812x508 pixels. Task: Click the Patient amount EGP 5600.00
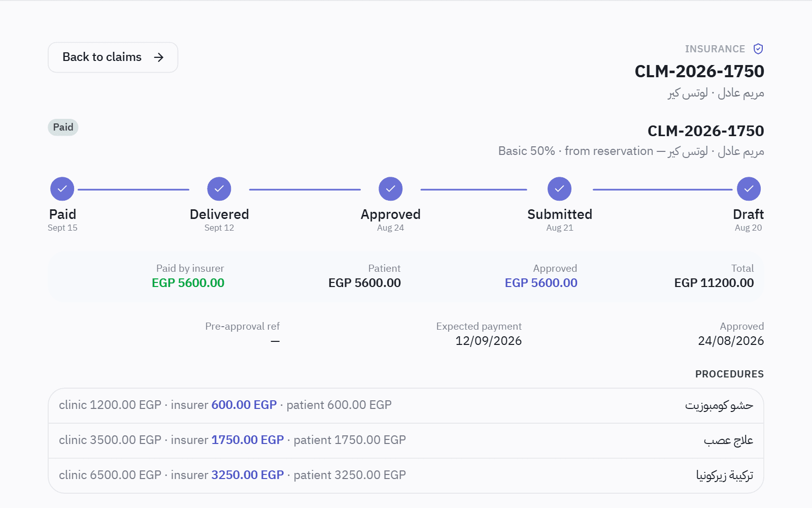coord(364,283)
